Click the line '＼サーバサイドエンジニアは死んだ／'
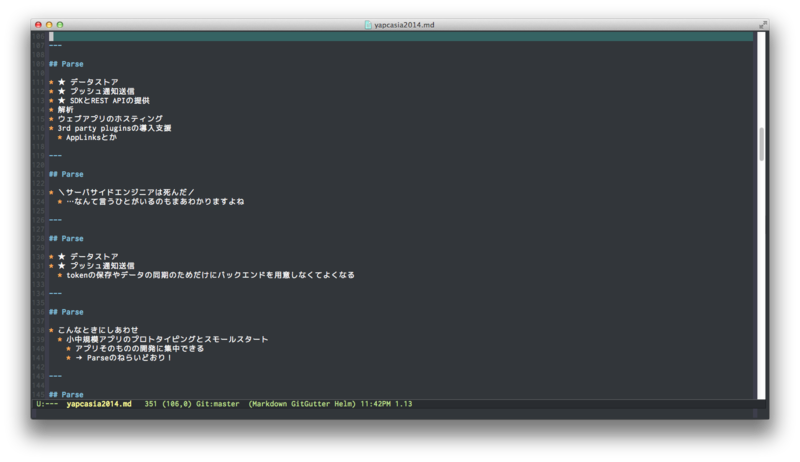This screenshot has height=462, width=800. (x=126, y=192)
